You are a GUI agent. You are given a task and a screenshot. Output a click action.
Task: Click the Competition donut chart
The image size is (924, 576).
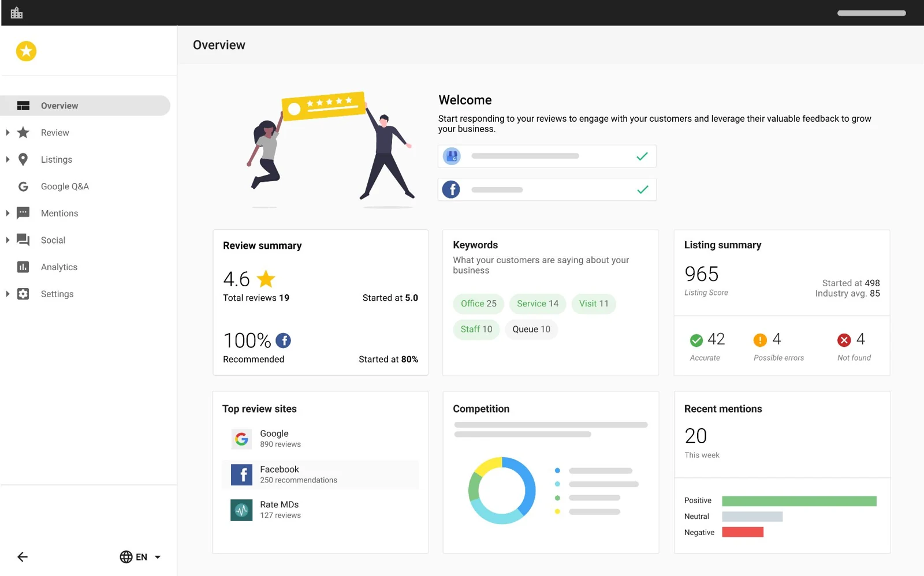(x=502, y=491)
